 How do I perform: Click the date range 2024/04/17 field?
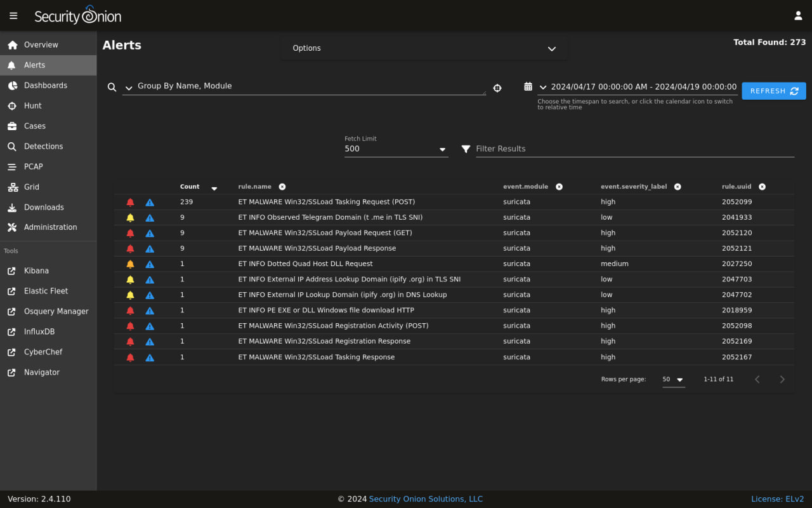pos(644,87)
